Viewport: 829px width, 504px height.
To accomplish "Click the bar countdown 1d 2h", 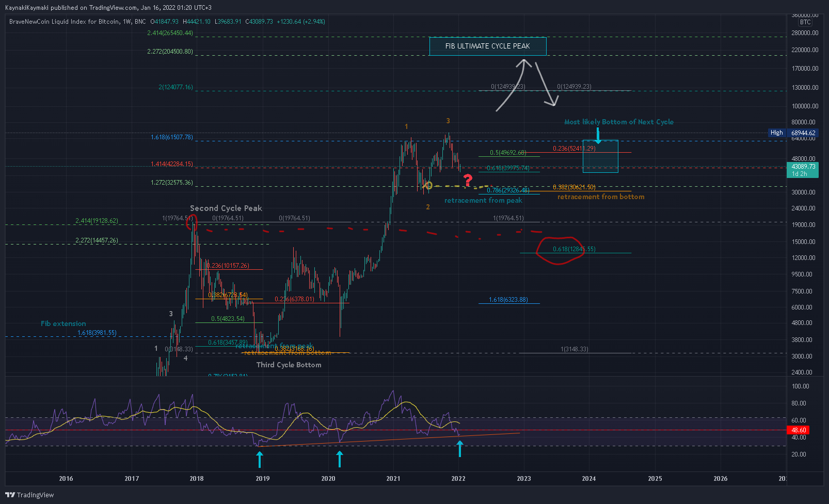I will pos(800,174).
